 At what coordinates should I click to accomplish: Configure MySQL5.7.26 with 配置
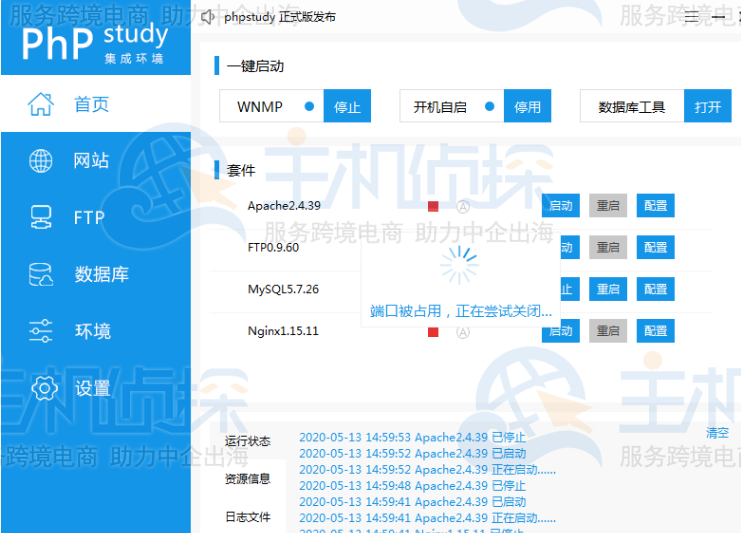coord(655,289)
